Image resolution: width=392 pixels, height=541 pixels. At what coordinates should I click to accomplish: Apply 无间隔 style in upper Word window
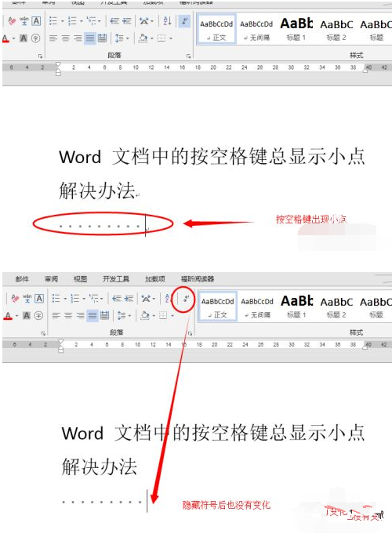(x=256, y=29)
